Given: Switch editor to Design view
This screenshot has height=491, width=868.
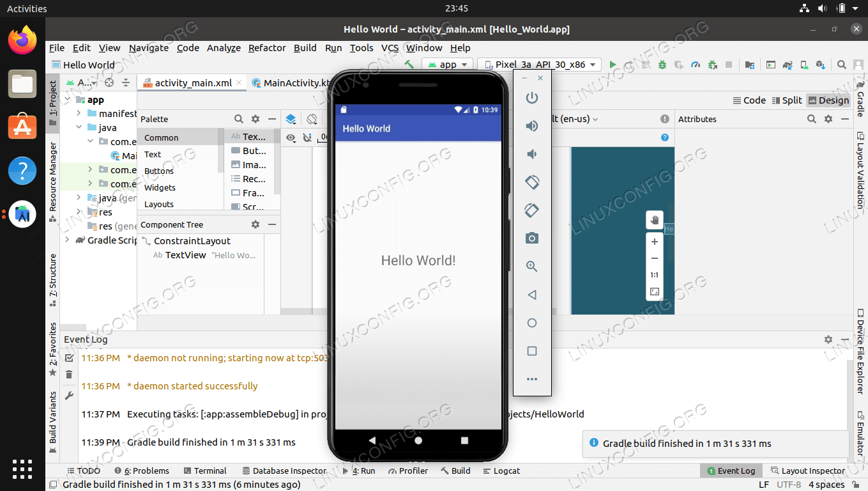Looking at the screenshot, I should 829,100.
